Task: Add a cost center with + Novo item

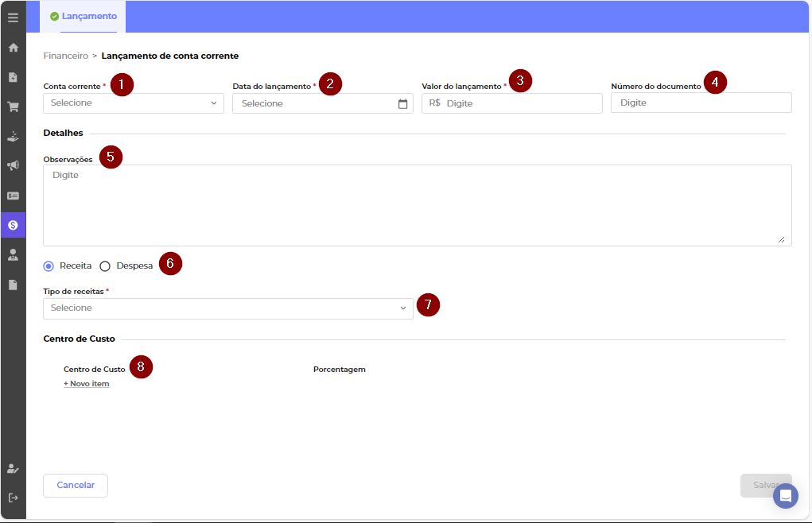Action: pos(86,384)
